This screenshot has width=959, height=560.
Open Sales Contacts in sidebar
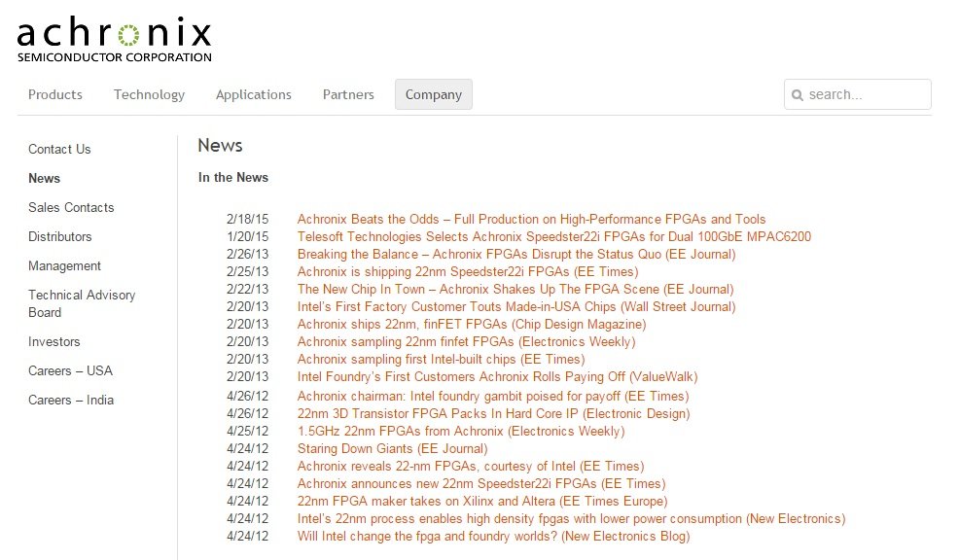click(x=71, y=207)
